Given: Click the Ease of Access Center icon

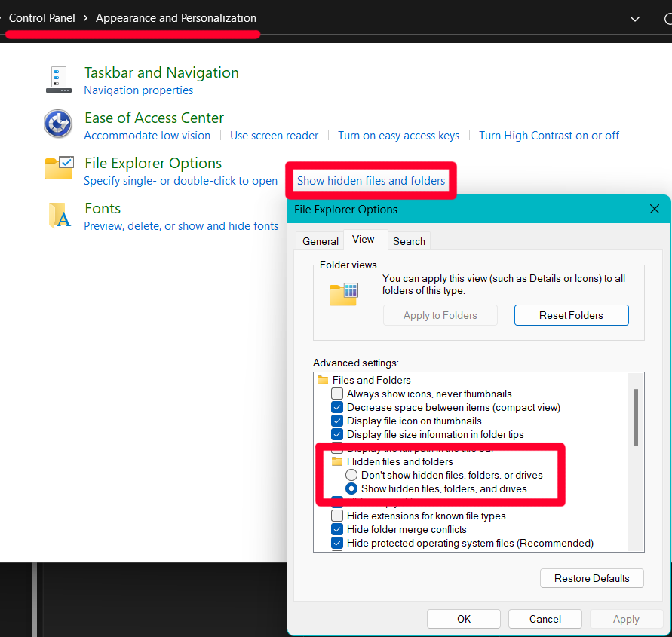Looking at the screenshot, I should (x=58, y=124).
